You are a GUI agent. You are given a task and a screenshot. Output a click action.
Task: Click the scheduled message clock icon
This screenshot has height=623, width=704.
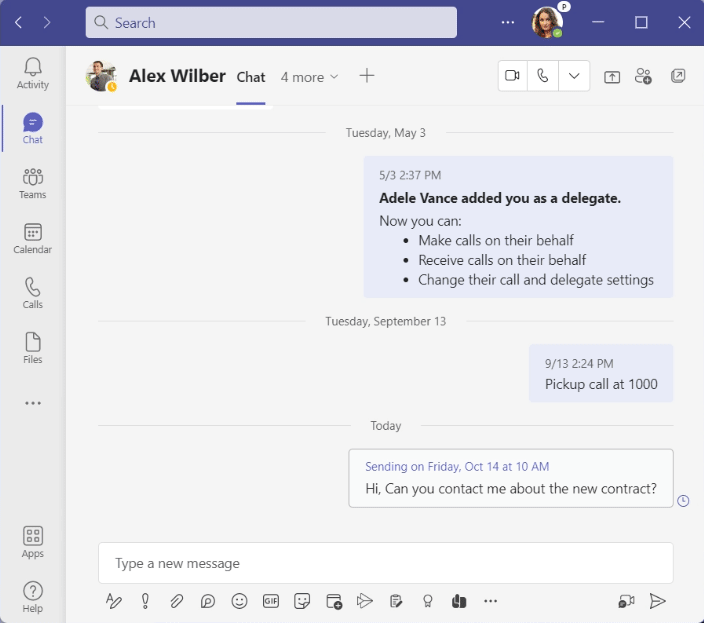tap(683, 500)
